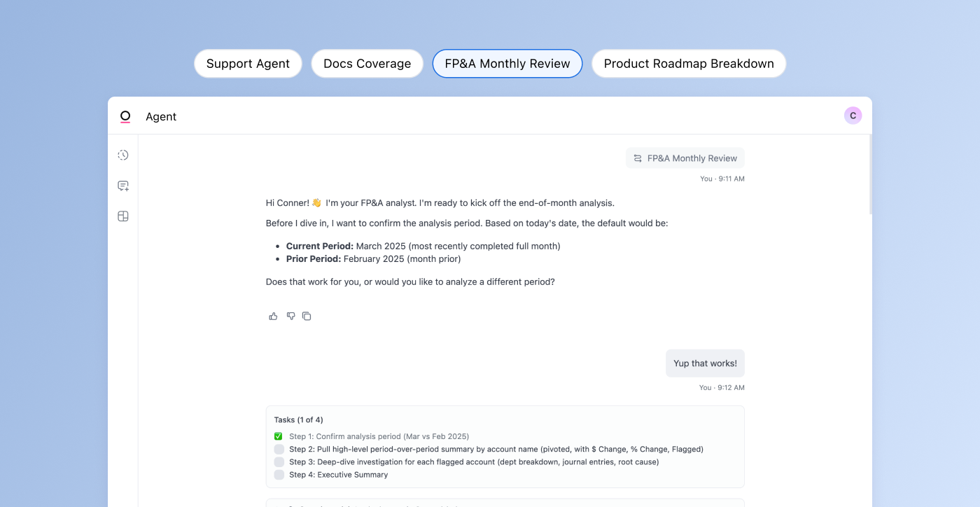
Task: Open the history icon in sidebar
Action: point(123,155)
